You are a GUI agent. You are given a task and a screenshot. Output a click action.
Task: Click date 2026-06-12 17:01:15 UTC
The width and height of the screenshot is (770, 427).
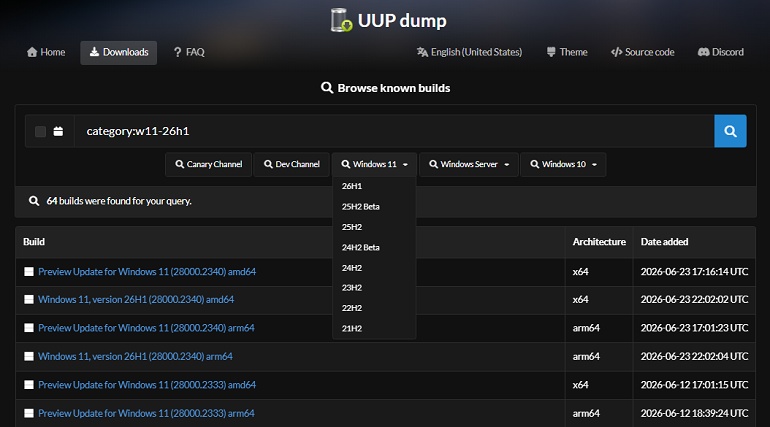pyautogui.click(x=694, y=385)
